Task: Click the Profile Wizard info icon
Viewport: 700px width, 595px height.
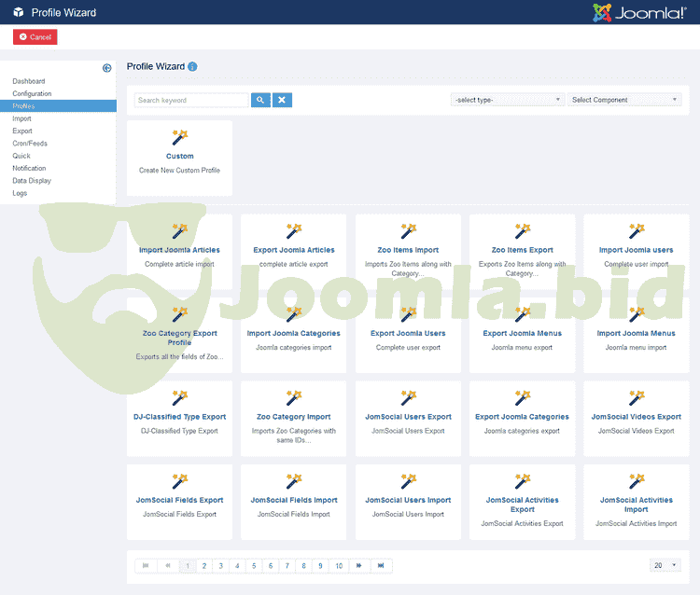Action: coord(192,67)
